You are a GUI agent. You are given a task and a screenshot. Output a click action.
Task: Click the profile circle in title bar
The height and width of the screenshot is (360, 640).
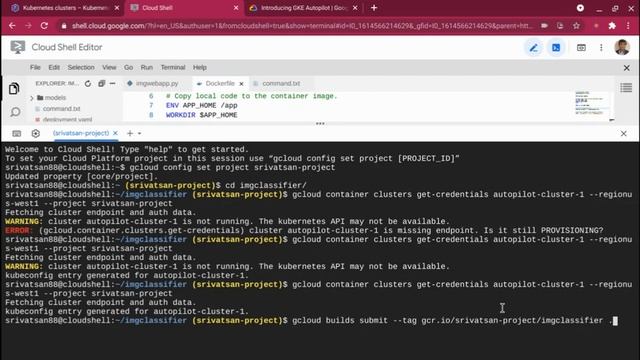click(x=580, y=8)
